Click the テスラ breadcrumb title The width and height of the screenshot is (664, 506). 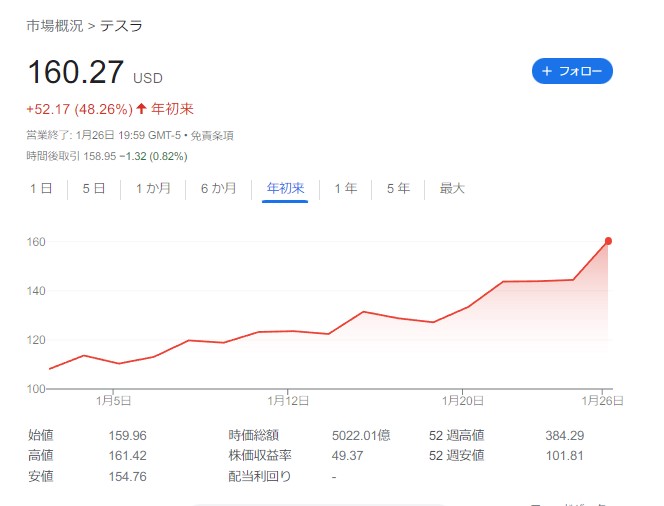(121, 26)
